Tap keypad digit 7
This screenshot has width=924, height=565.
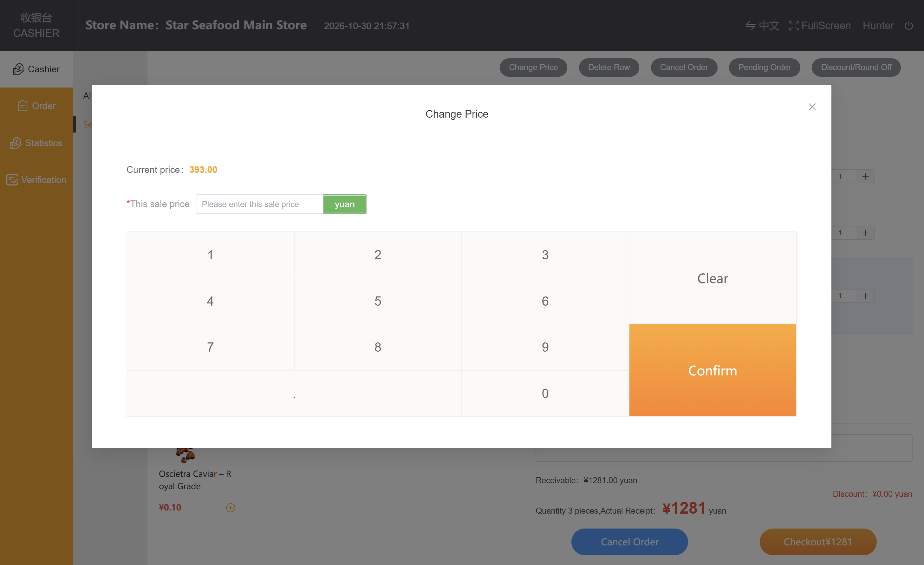tap(210, 347)
